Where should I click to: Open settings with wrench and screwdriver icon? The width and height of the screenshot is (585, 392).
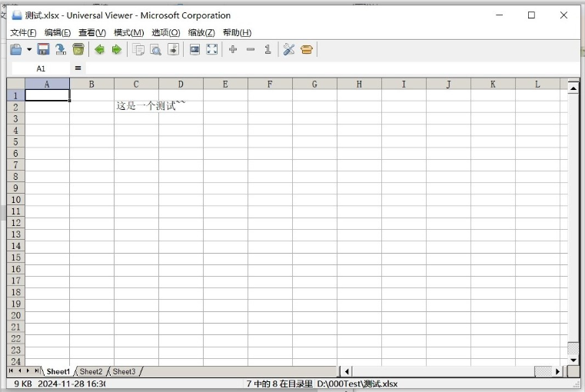289,49
